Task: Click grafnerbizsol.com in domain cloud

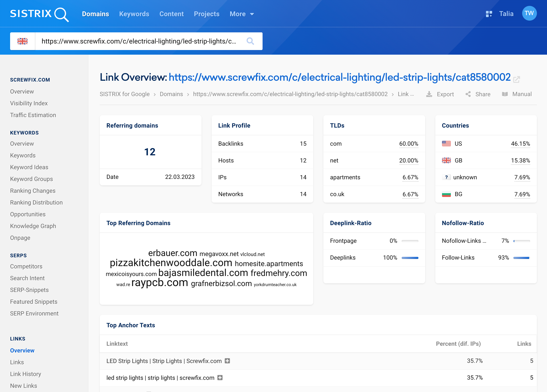Action: click(221, 284)
